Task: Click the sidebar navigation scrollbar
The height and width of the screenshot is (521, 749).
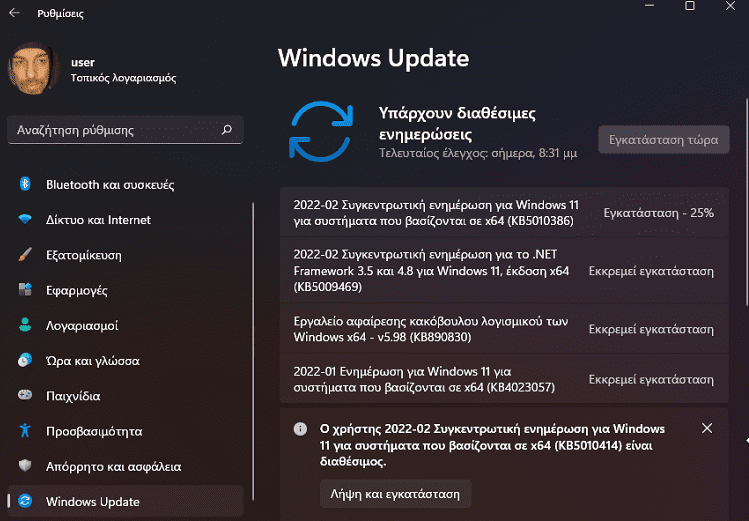Action: coord(253,351)
